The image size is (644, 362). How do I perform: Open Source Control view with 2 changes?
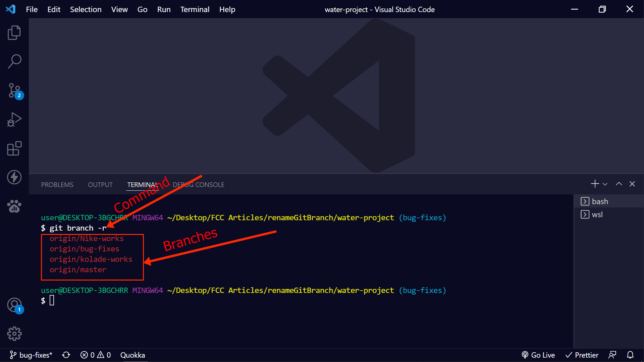pyautogui.click(x=15, y=91)
